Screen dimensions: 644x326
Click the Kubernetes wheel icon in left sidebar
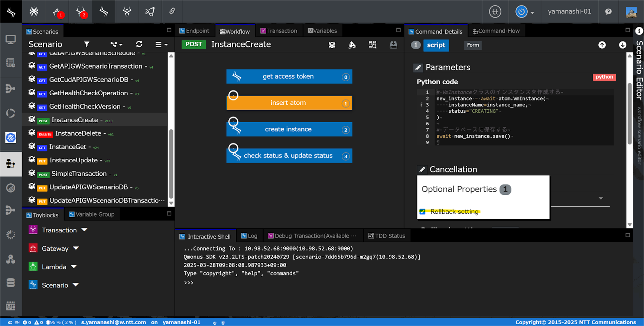(x=11, y=138)
